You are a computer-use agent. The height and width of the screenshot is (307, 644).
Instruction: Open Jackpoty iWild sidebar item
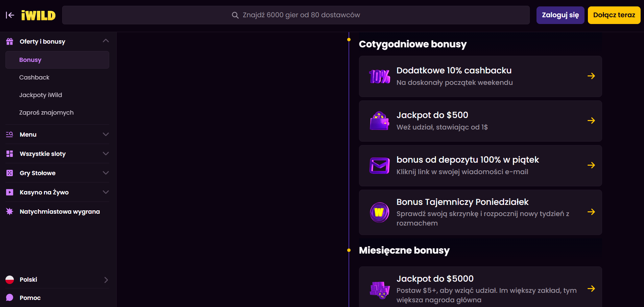point(41,95)
